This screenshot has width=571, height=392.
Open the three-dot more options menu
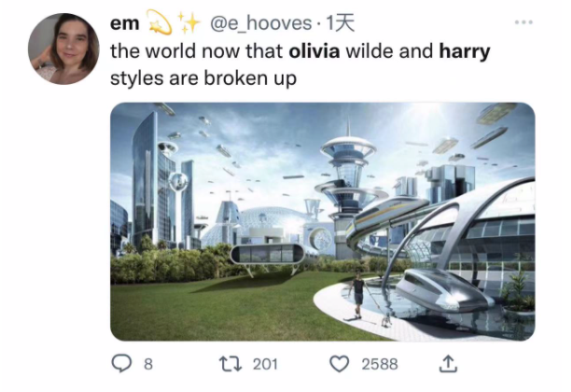(x=524, y=22)
